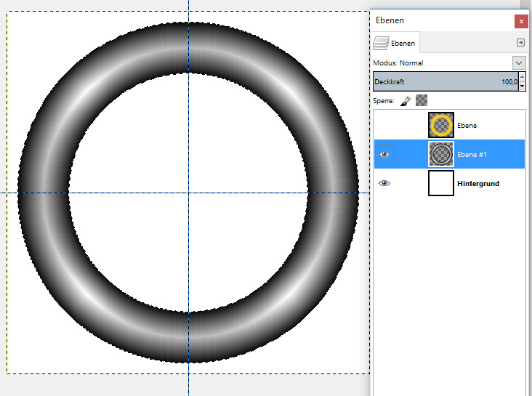Open the Modus blend mode dropdown
532x396 pixels.
[519, 63]
